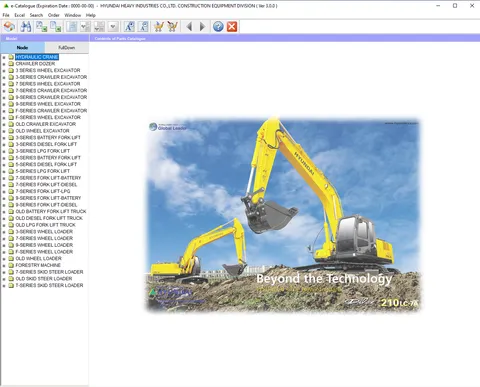The width and height of the screenshot is (480, 387).
Task: Expand the 5-SERIES DIESEL FORK LIFT node
Action: coord(4,165)
